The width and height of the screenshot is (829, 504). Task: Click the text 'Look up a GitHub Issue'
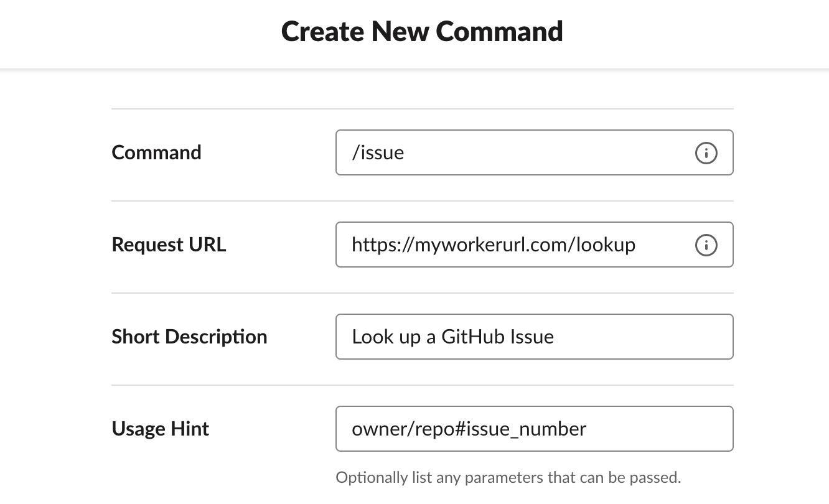pos(453,337)
